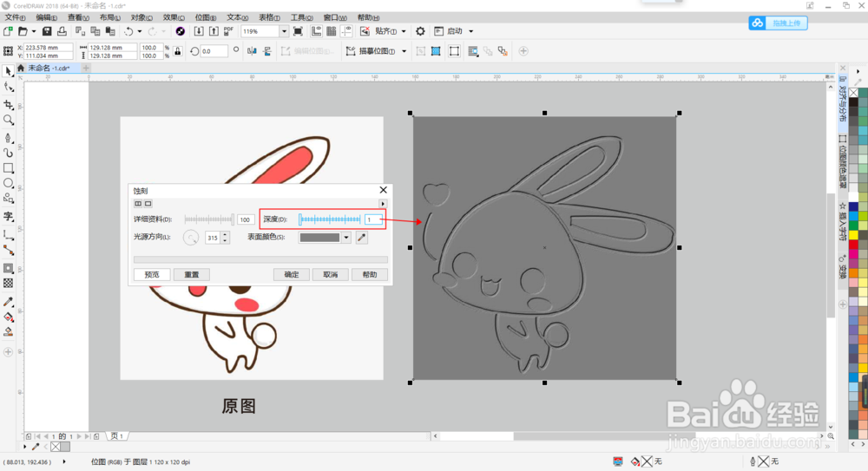
Task: Click the 深度 depth slider
Action: (330, 219)
